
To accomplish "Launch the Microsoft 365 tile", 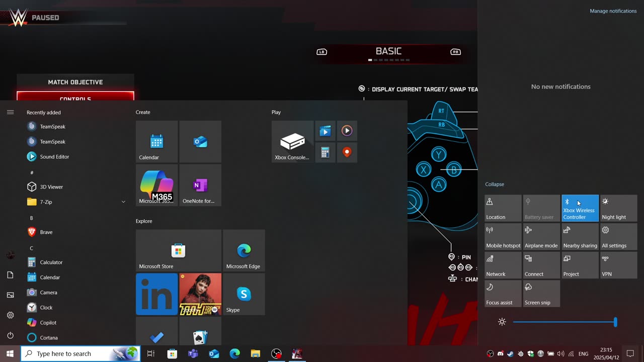I will point(156,185).
